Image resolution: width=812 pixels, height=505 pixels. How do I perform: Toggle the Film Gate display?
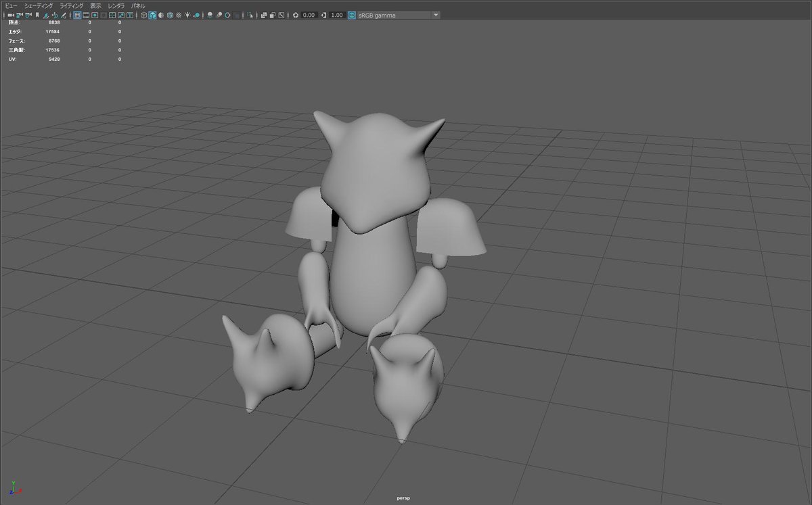point(86,15)
